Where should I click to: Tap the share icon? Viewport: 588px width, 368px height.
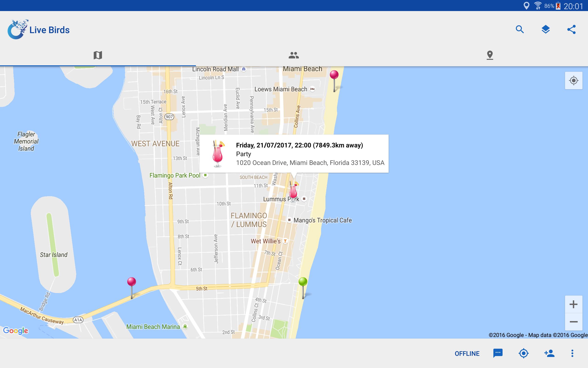(x=571, y=29)
